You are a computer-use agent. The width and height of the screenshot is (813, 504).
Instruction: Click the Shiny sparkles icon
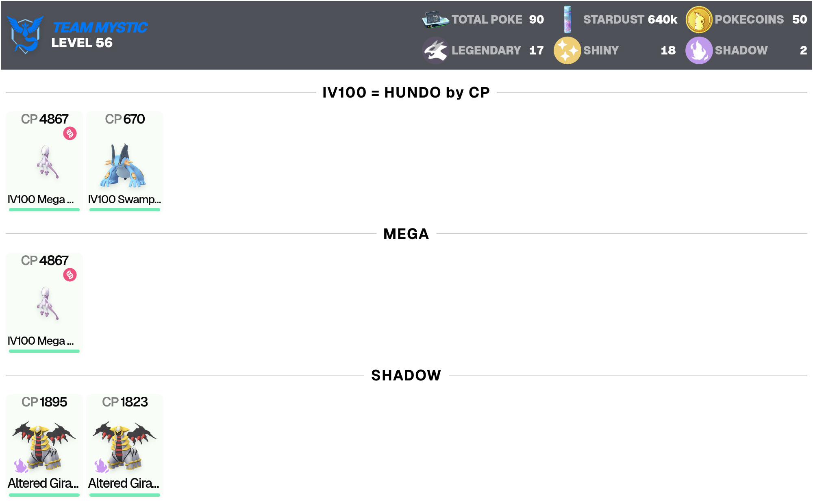(x=567, y=50)
